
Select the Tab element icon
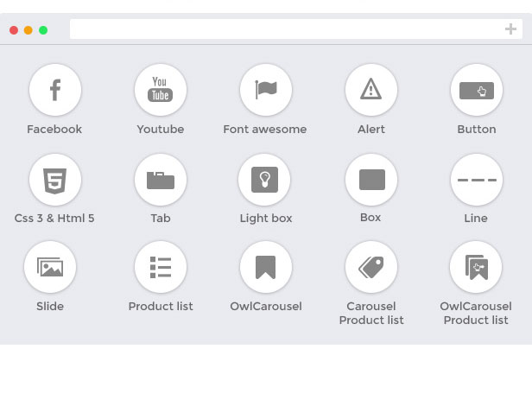pyautogui.click(x=160, y=180)
